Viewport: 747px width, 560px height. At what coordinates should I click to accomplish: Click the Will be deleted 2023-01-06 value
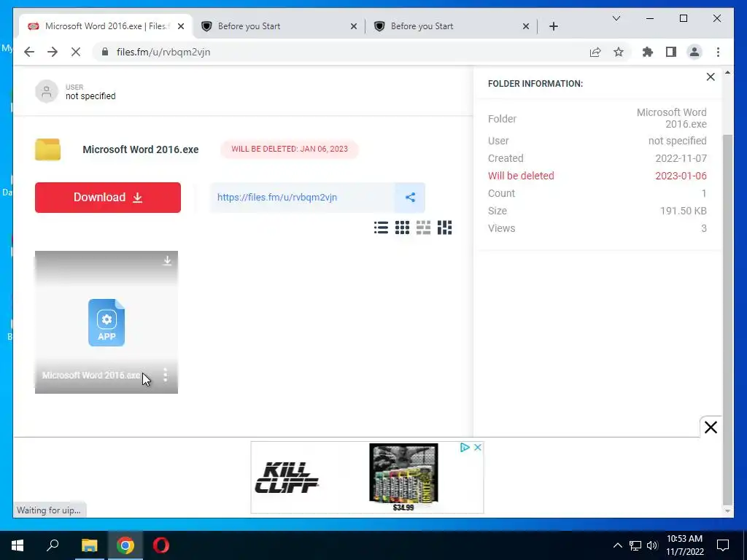point(681,176)
